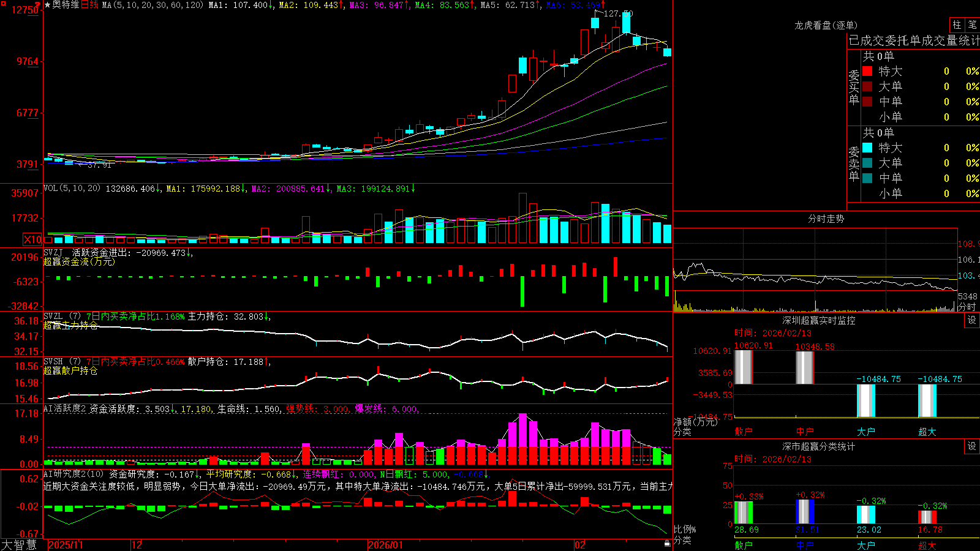Screen dimensions: 980x551
Task: Click the teal 中单 sell order swatch
Action: coord(867,178)
